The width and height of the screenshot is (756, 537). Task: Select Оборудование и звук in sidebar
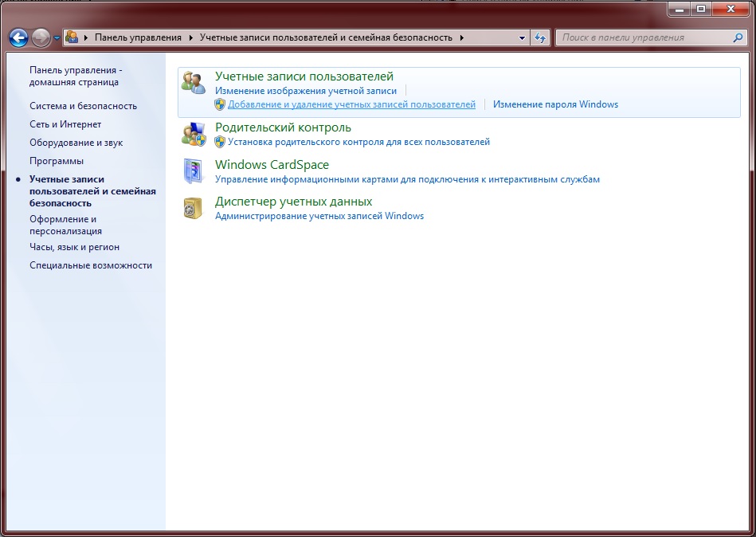click(x=76, y=143)
